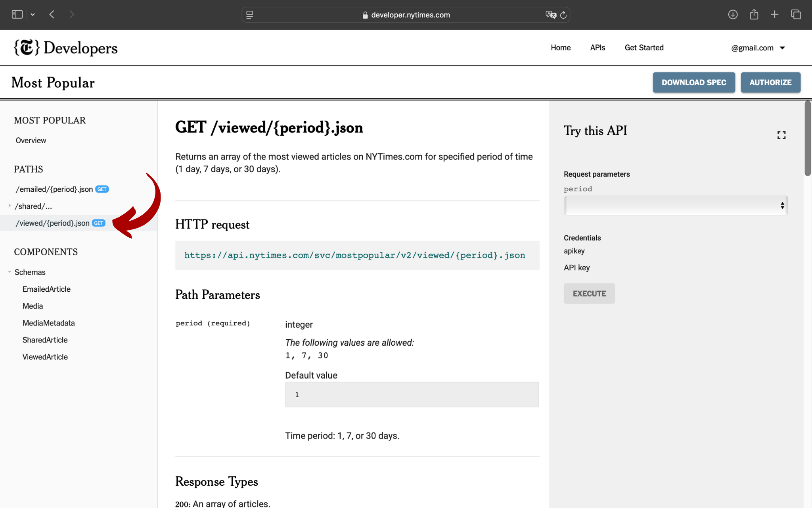Click the EXECUTE button
Image resolution: width=812 pixels, height=508 pixels.
pos(589,294)
